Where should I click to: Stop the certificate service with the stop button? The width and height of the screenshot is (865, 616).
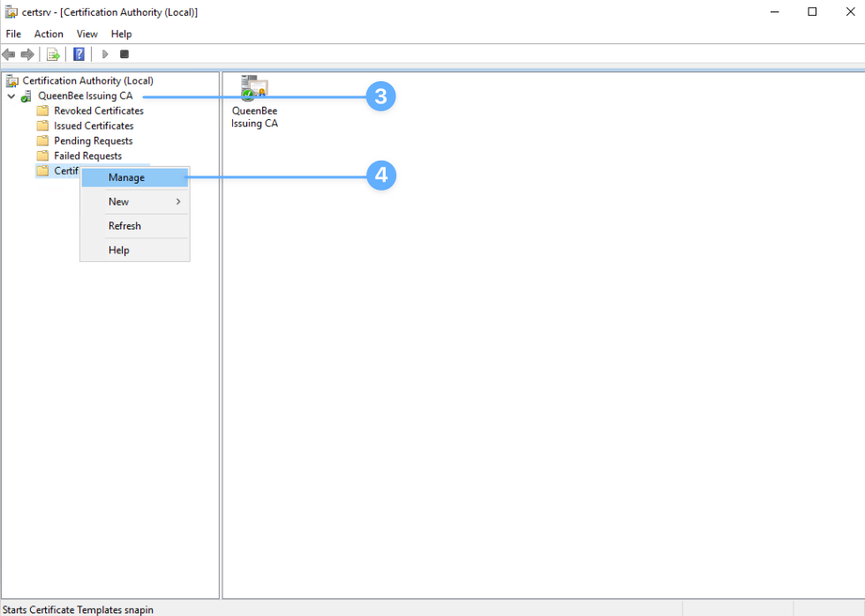click(124, 54)
